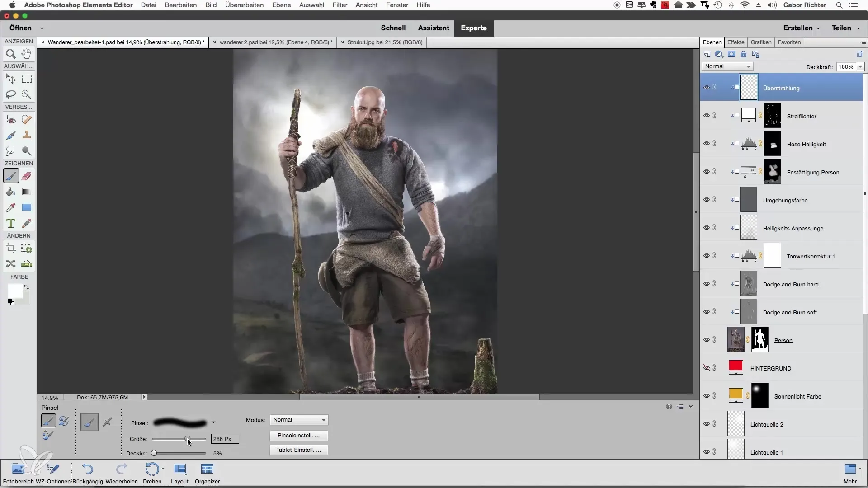Switch to wanderer 2.psd document tab

pyautogui.click(x=276, y=42)
